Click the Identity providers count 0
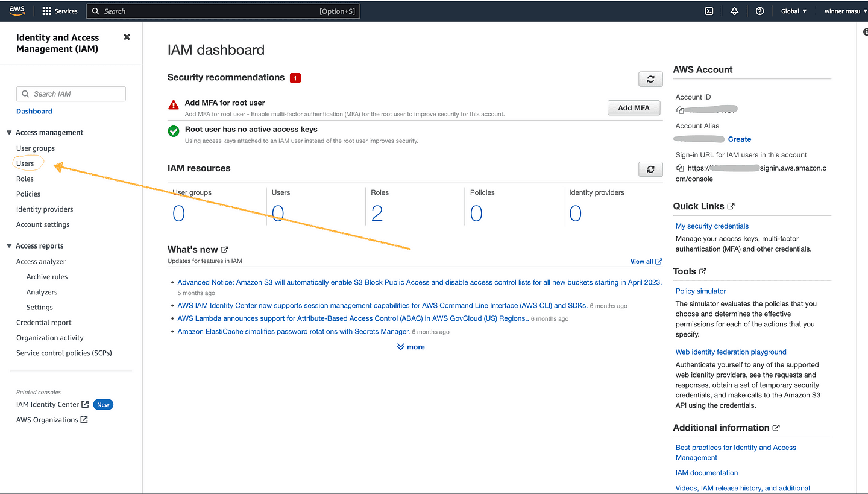868x494 pixels. click(576, 214)
